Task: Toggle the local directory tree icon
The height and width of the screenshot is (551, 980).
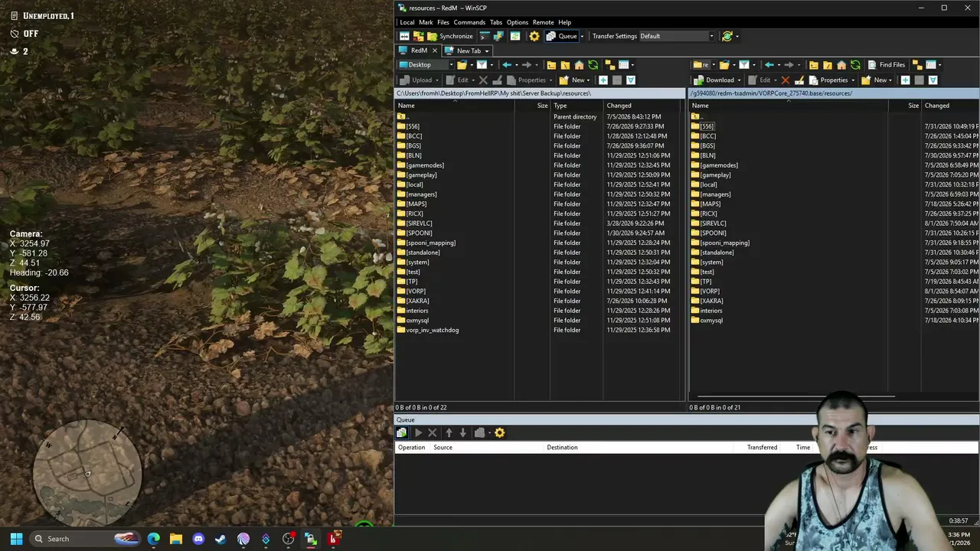Action: tap(609, 65)
